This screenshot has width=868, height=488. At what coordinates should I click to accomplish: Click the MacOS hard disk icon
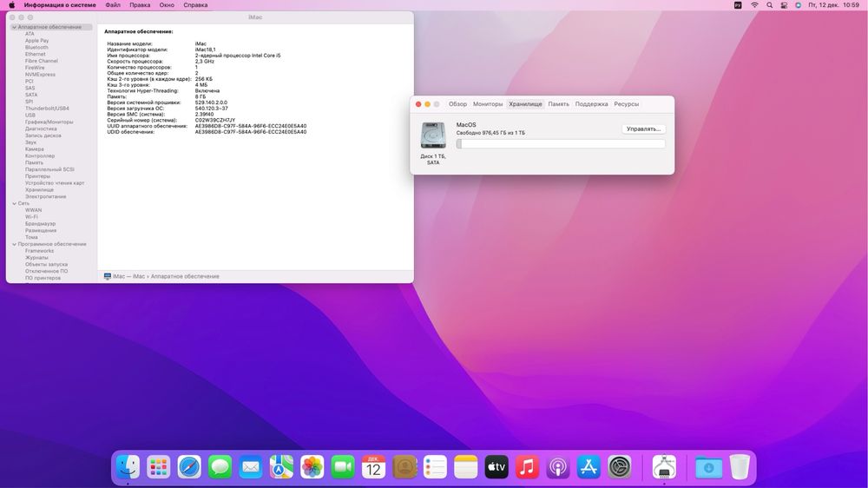pos(433,135)
